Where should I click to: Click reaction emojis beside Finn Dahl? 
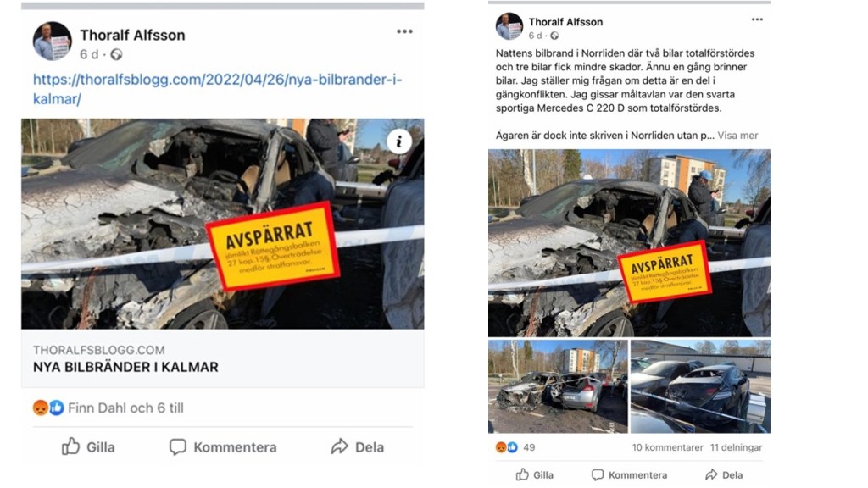pyautogui.click(x=48, y=408)
